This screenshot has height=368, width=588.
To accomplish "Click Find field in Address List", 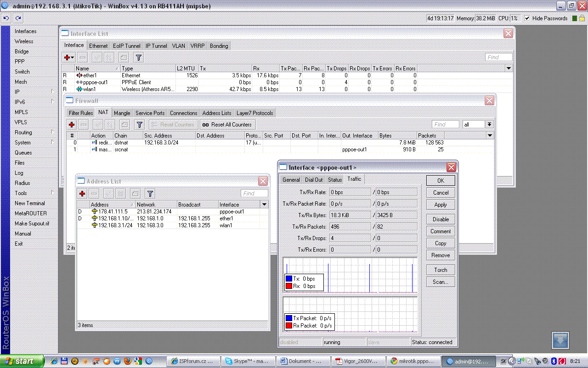I will click(254, 194).
